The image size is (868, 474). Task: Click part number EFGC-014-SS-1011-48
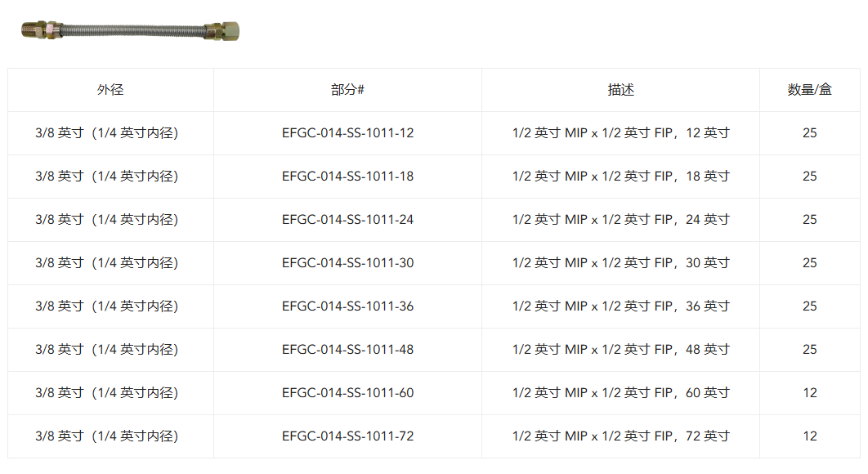(x=347, y=350)
